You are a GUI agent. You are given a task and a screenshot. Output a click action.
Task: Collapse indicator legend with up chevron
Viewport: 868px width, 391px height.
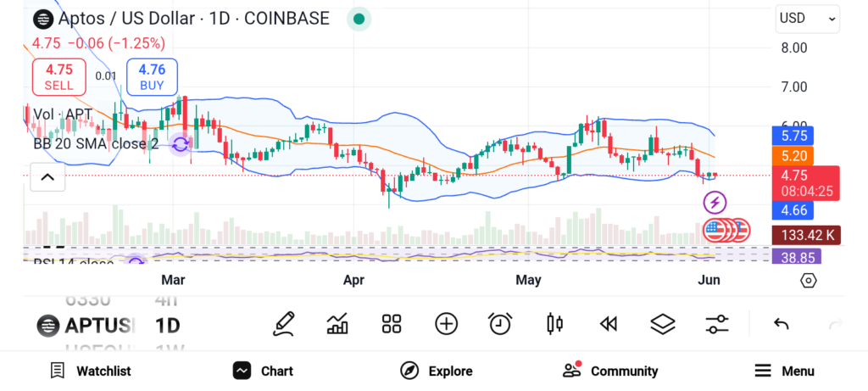coord(47,177)
